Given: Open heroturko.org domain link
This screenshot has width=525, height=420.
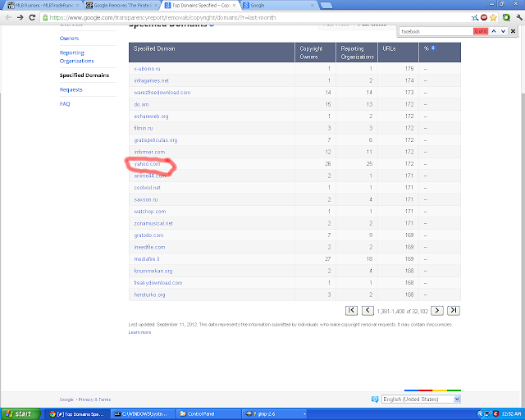Looking at the screenshot, I should (149, 294).
